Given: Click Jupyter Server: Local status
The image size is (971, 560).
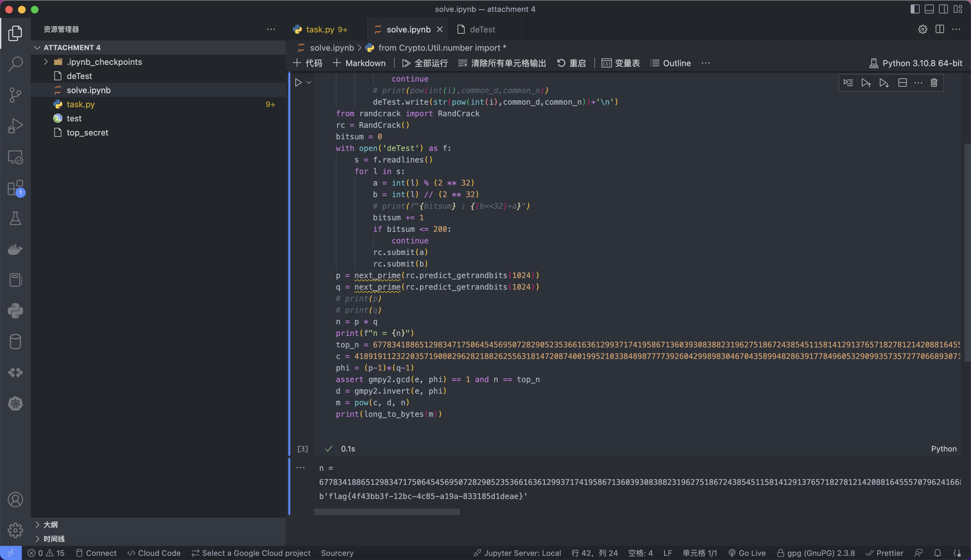Looking at the screenshot, I should [x=517, y=553].
